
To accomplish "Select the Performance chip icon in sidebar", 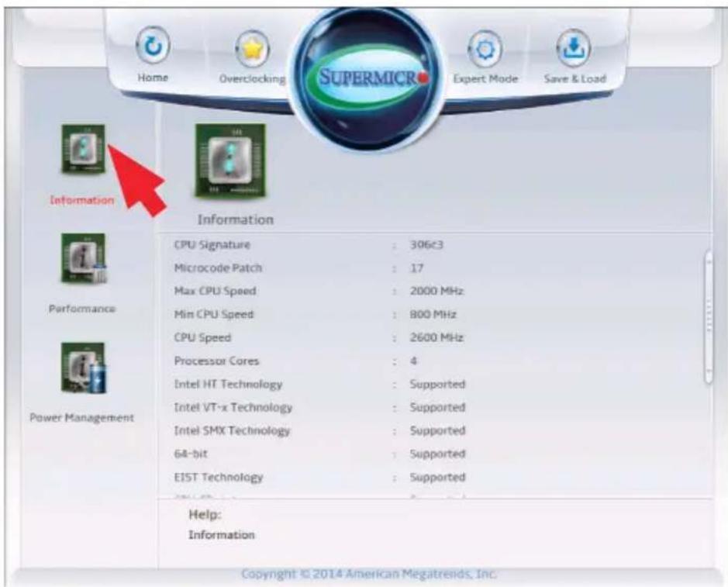I will (84, 258).
